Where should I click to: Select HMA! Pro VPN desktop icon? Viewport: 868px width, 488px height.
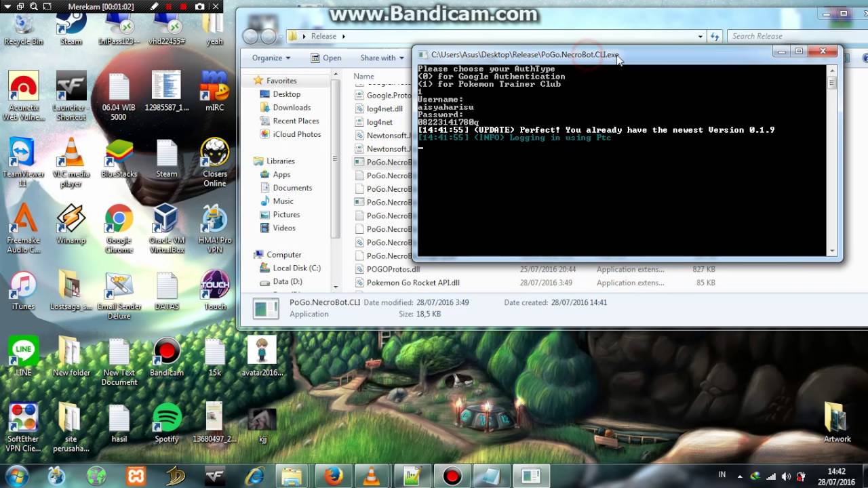(215, 229)
